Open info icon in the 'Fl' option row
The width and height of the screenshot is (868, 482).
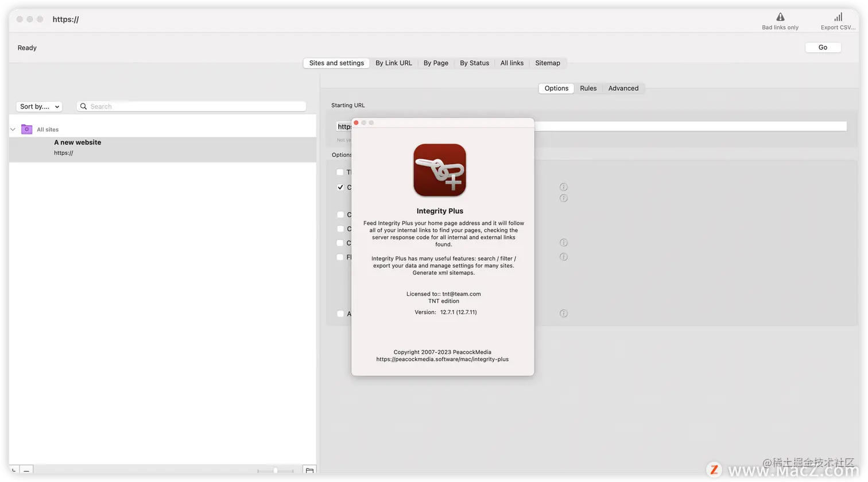tap(564, 257)
